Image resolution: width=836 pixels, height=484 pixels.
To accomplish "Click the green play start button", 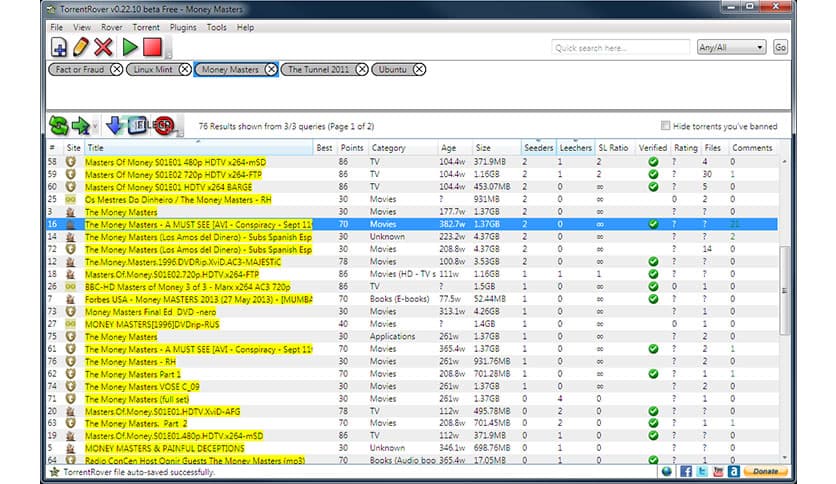I will [x=130, y=47].
